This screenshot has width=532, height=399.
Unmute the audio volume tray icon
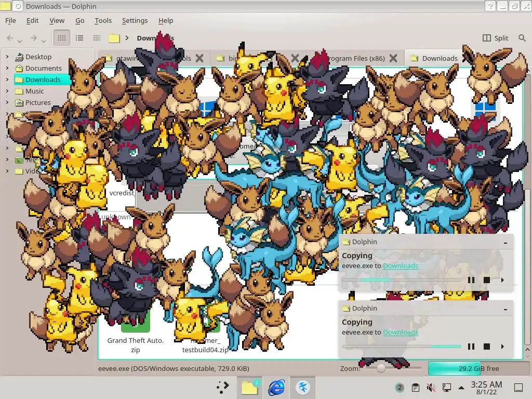pos(431,387)
